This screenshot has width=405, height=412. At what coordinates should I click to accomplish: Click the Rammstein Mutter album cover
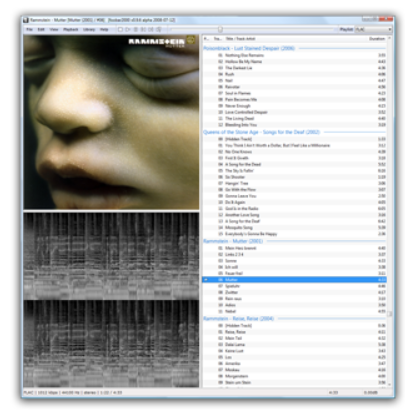tap(111, 122)
